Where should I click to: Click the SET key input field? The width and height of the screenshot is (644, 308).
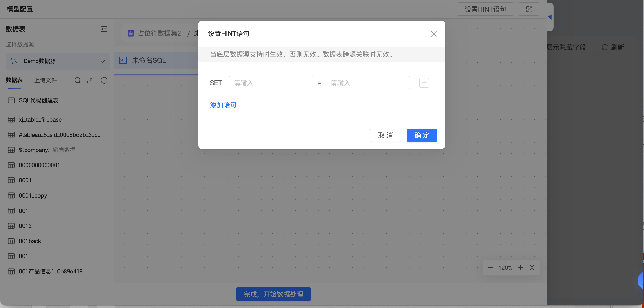point(271,83)
